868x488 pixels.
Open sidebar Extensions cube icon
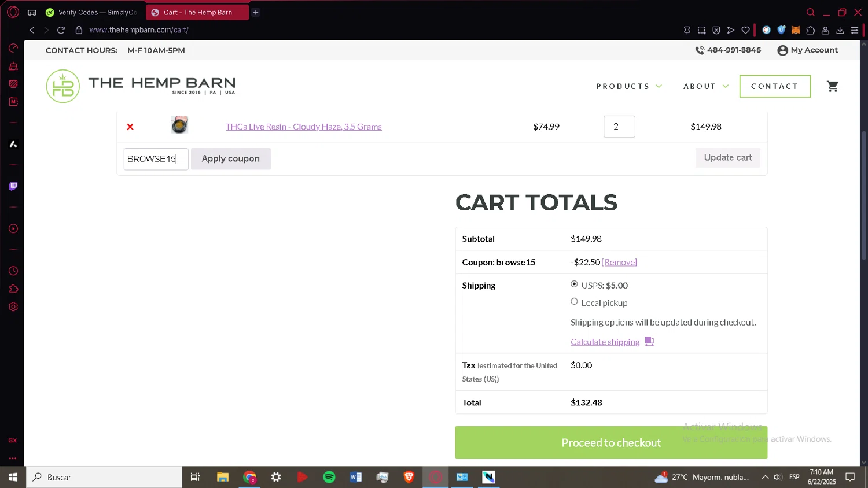[x=13, y=289]
